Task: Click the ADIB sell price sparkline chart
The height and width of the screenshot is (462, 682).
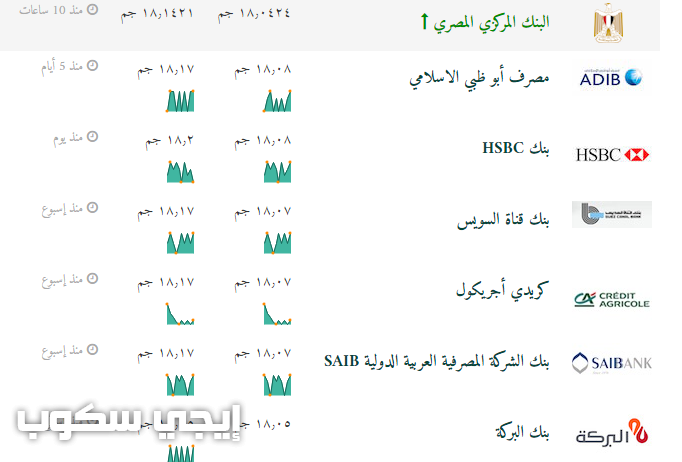Action: click(x=180, y=101)
